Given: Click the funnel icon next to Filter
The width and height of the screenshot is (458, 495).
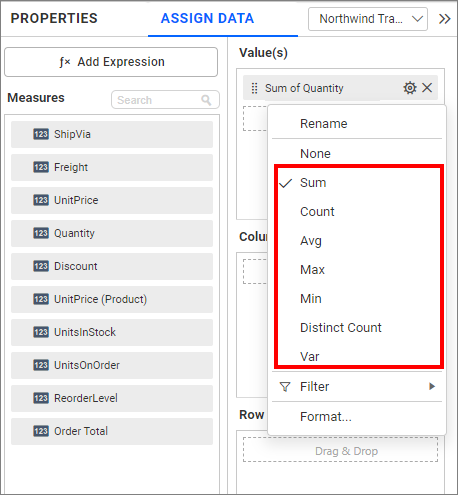Looking at the screenshot, I should (x=285, y=387).
